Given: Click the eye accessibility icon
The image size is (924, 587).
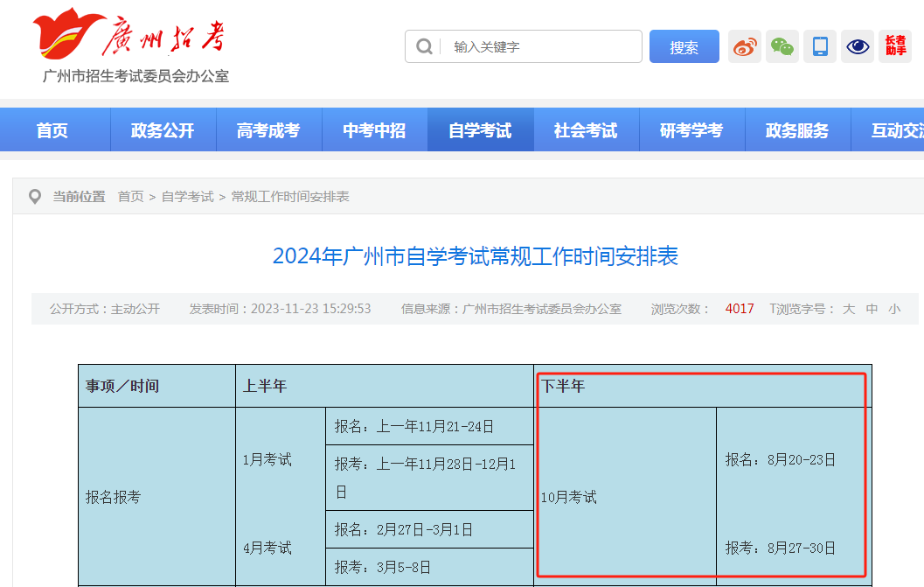Looking at the screenshot, I should [x=858, y=46].
